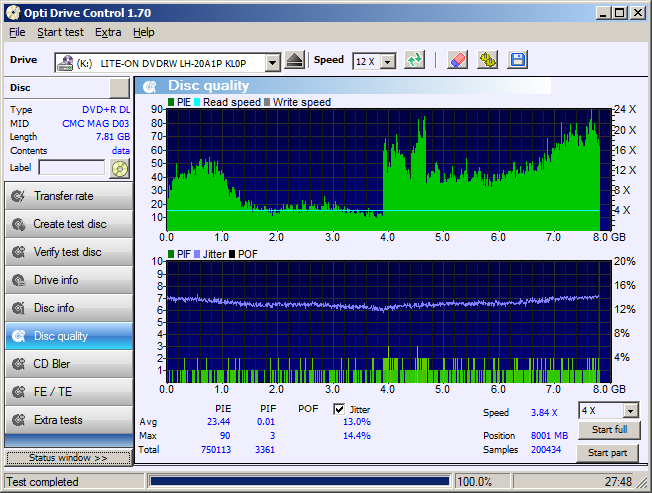
Task: Click the Start part button
Action: (x=608, y=453)
